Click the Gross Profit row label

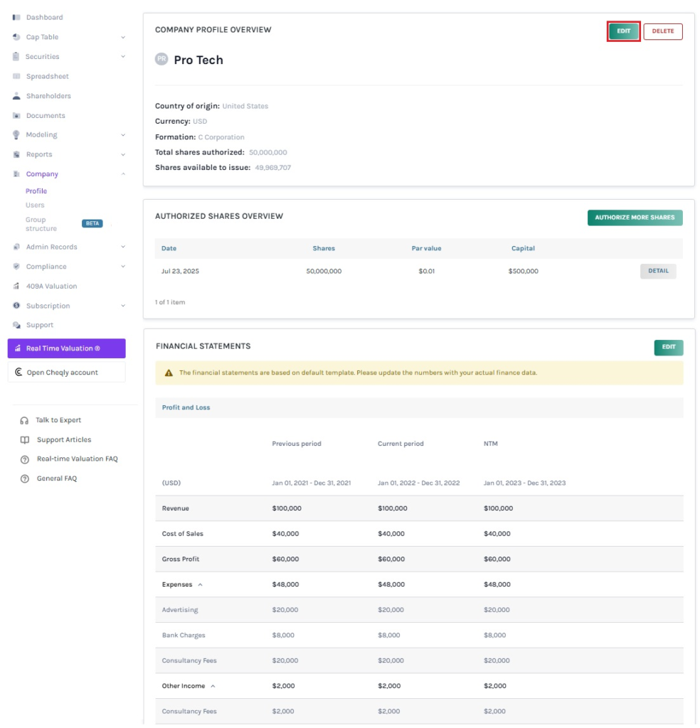point(180,559)
